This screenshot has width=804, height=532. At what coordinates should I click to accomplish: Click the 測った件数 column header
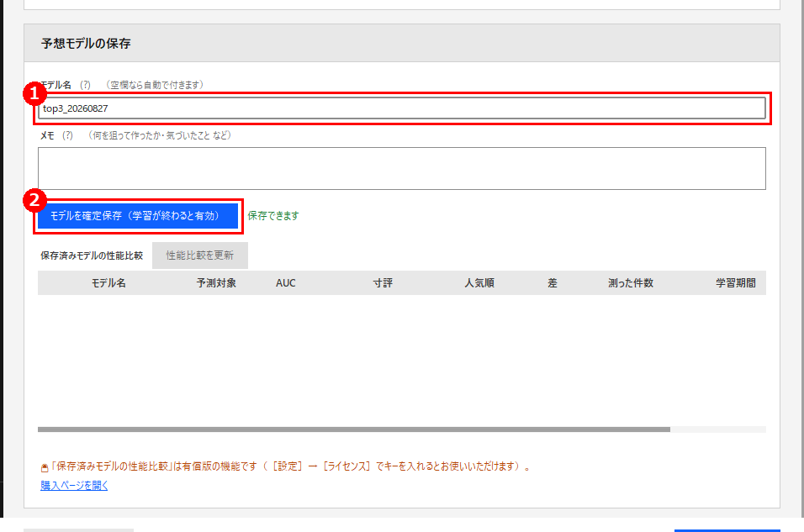pos(631,283)
